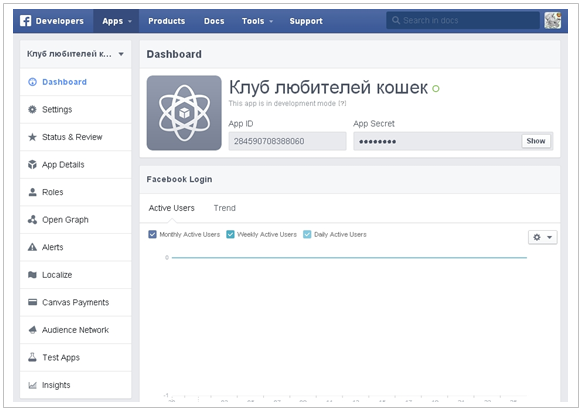
Task: Click the Open Graph nodes icon
Action: pyautogui.click(x=33, y=219)
